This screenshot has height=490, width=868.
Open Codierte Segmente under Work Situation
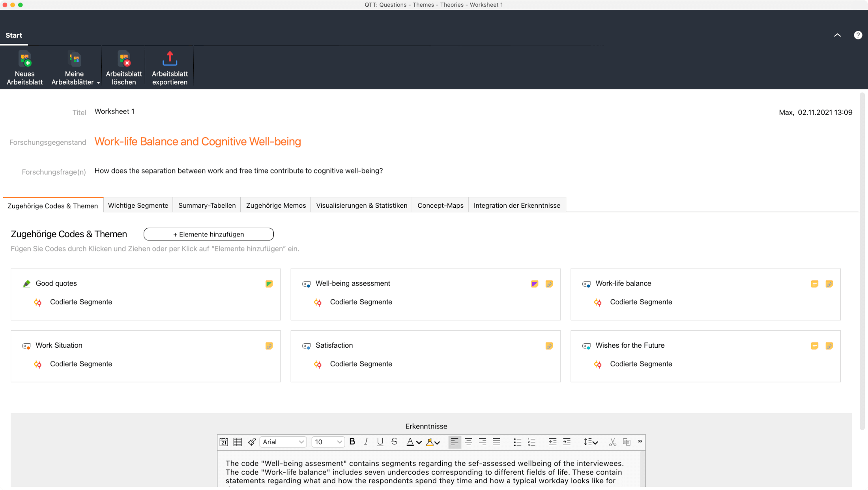click(81, 364)
